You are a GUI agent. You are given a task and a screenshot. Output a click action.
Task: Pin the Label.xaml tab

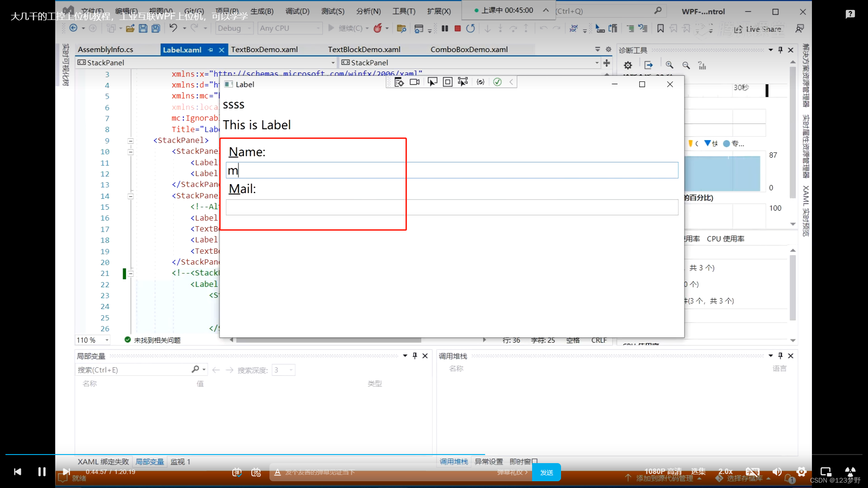[211, 50]
